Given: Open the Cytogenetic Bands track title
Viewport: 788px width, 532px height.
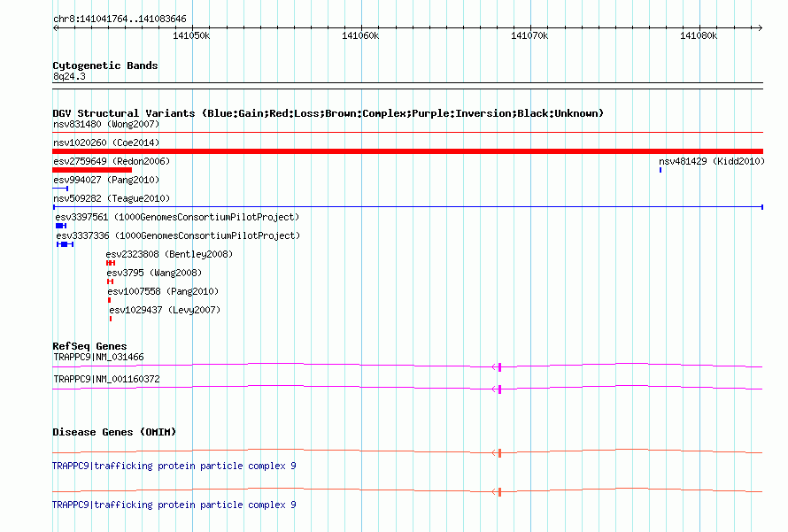Looking at the screenshot, I should (105, 66).
